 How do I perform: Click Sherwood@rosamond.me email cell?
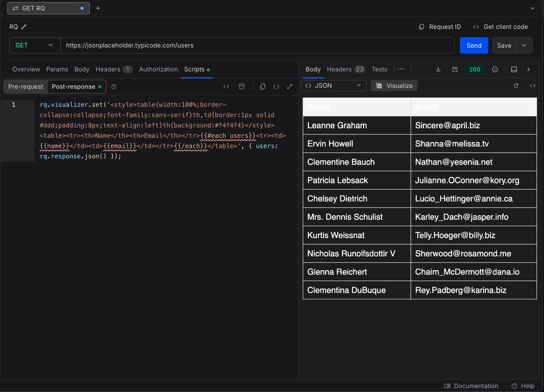[x=474, y=254]
